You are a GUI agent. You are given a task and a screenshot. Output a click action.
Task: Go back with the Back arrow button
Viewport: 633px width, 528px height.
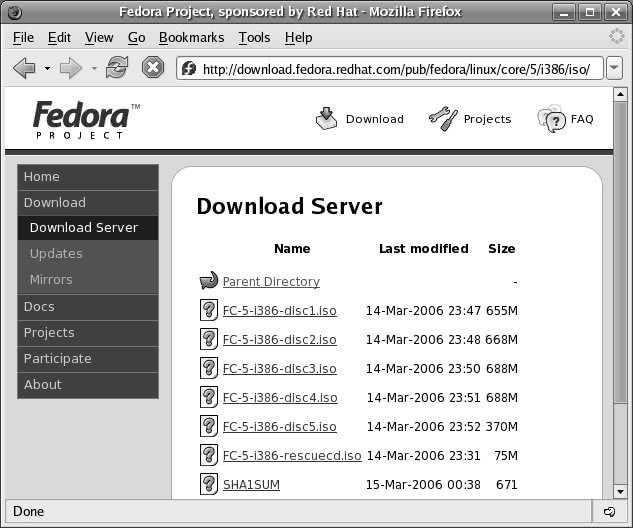[x=24, y=68]
